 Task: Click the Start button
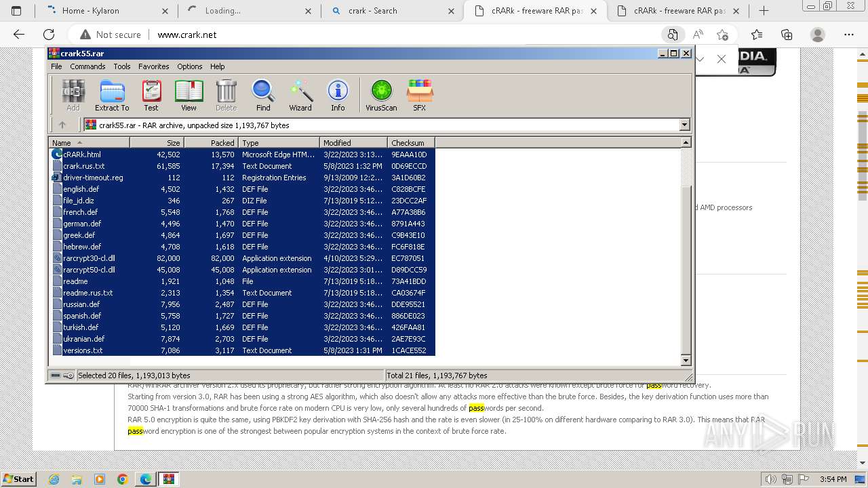coord(18,479)
